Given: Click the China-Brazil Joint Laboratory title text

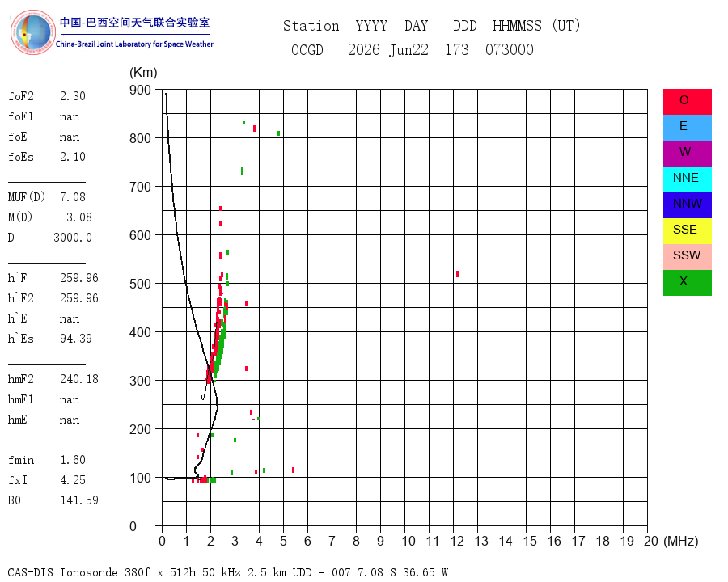Looking at the screenshot, I should tap(134, 44).
